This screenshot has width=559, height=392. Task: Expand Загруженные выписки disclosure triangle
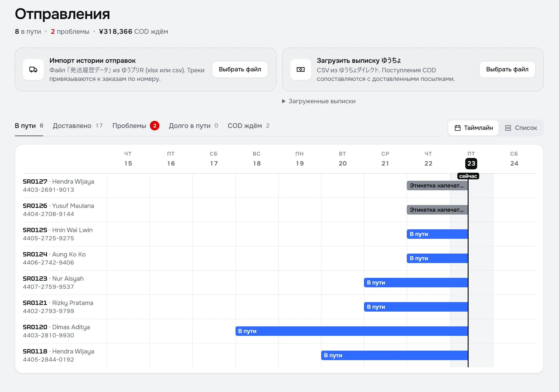(283, 101)
